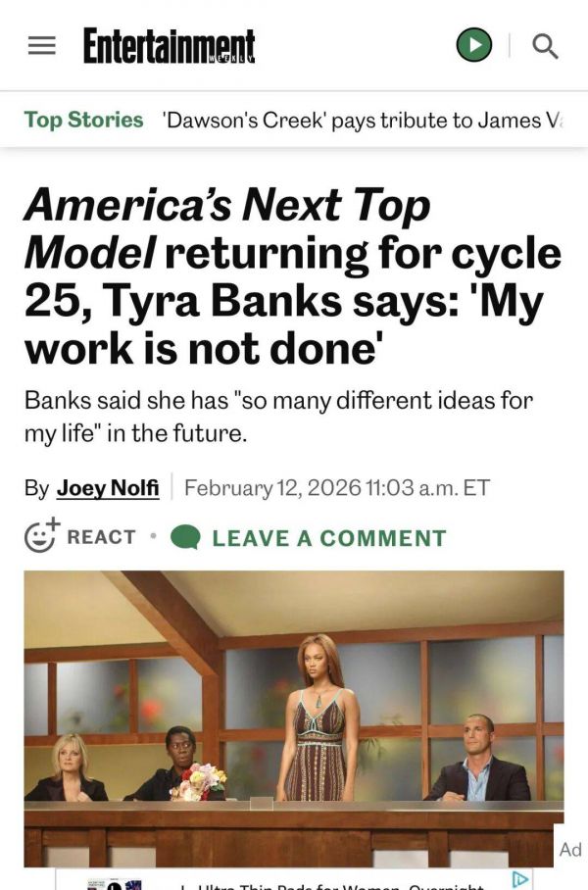
Task: Click the gray Ad label
Action: [x=570, y=850]
